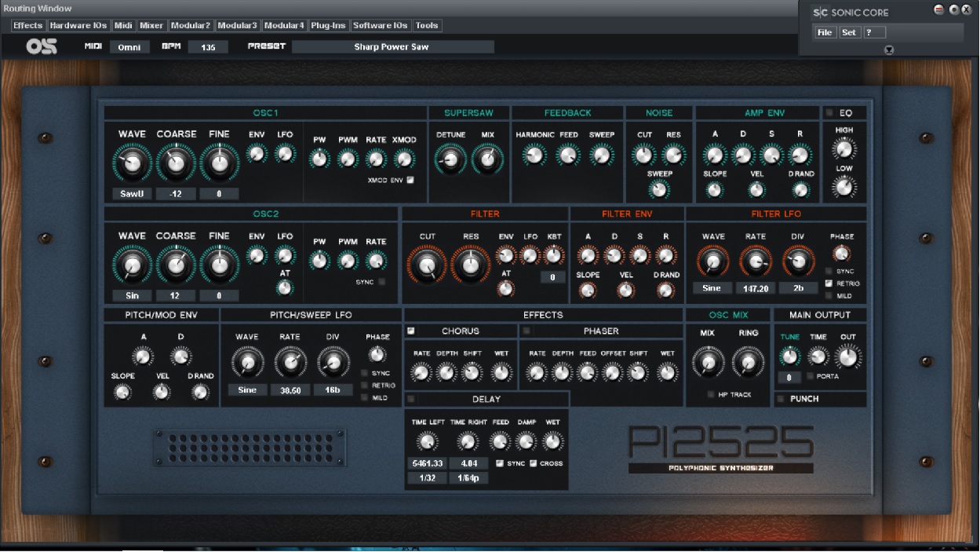980x552 pixels.
Task: Click the Main Output OUT knob
Action: point(847,357)
